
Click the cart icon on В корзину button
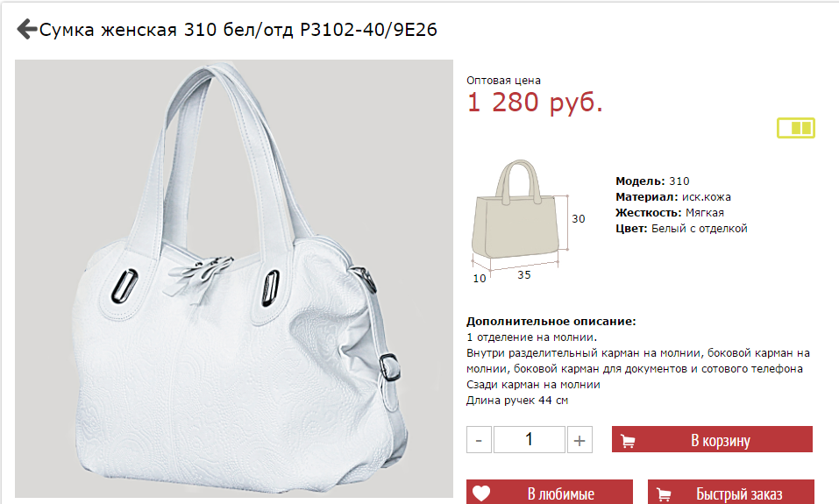pos(628,441)
